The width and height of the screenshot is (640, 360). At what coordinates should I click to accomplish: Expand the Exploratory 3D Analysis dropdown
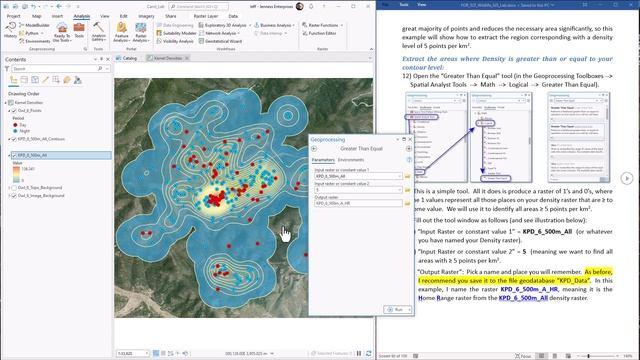tap(250, 25)
